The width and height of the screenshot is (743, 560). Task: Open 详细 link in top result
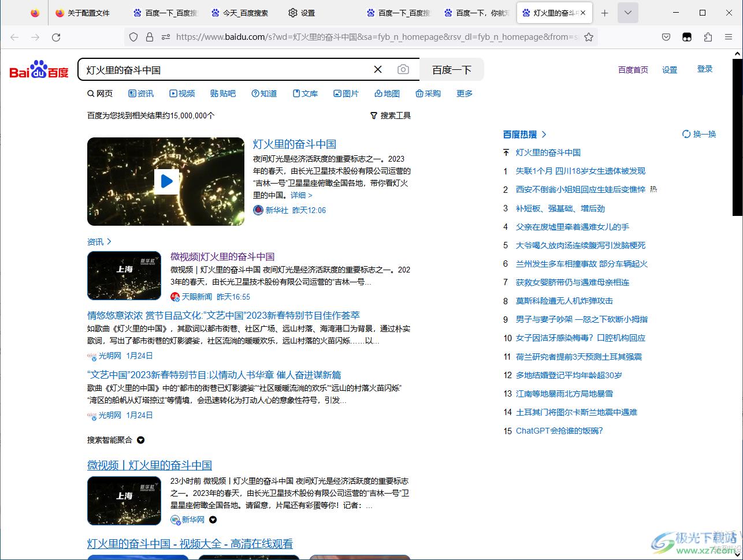(301, 195)
